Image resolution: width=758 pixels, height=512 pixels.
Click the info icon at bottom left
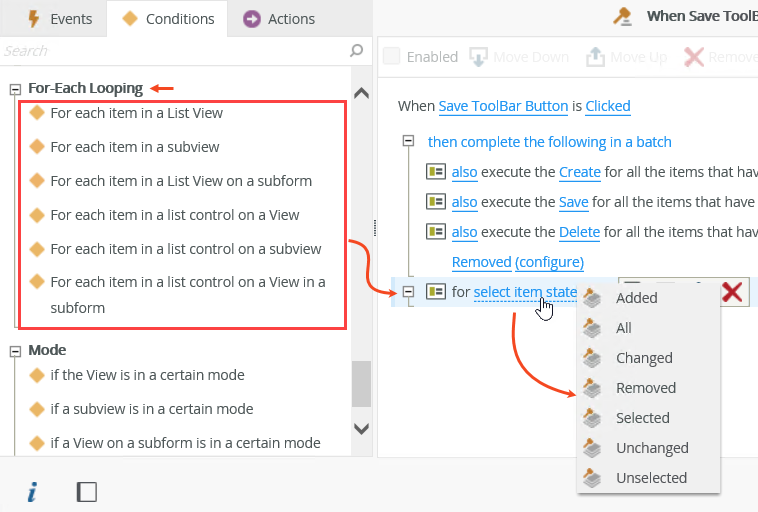click(32, 491)
